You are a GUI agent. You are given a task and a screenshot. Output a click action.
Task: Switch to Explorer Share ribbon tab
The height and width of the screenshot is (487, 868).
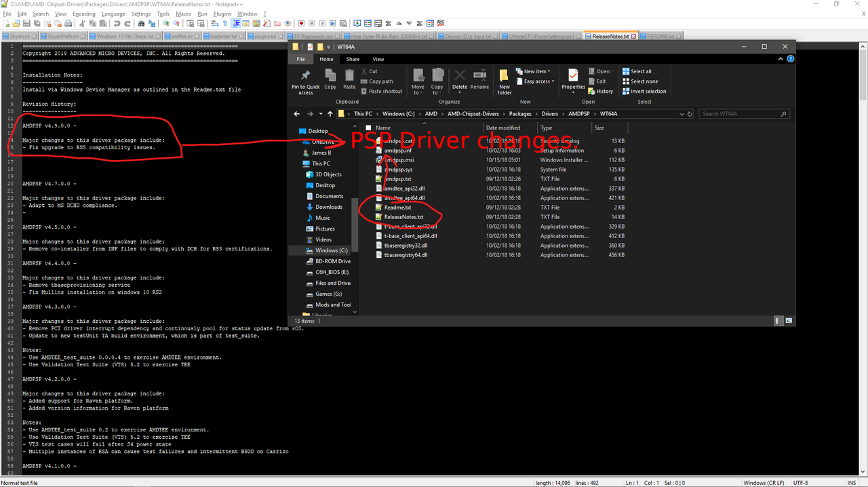click(353, 59)
